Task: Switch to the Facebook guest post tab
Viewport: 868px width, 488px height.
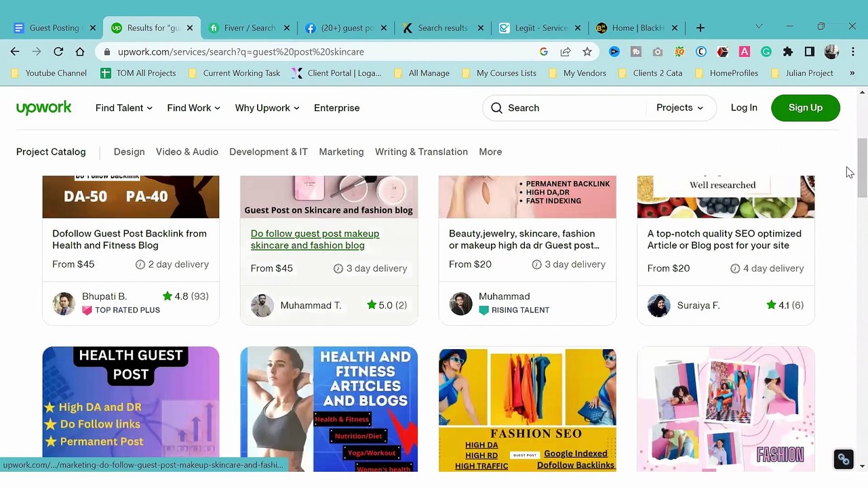Action: point(346,28)
